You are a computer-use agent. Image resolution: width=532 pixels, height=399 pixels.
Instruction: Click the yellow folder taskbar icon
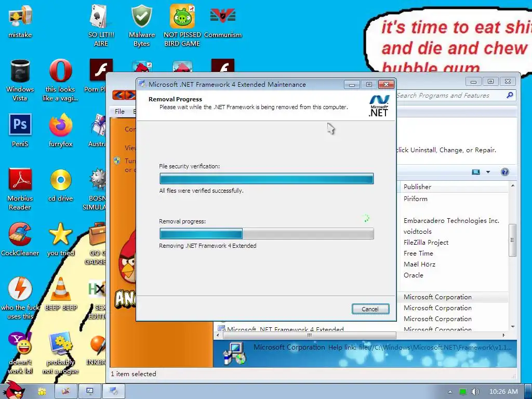click(x=42, y=392)
